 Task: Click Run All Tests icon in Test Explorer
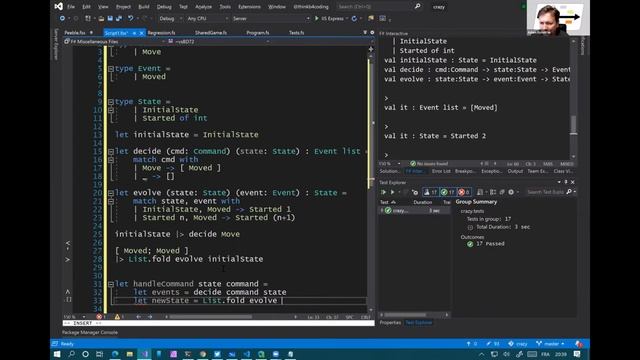(383, 192)
